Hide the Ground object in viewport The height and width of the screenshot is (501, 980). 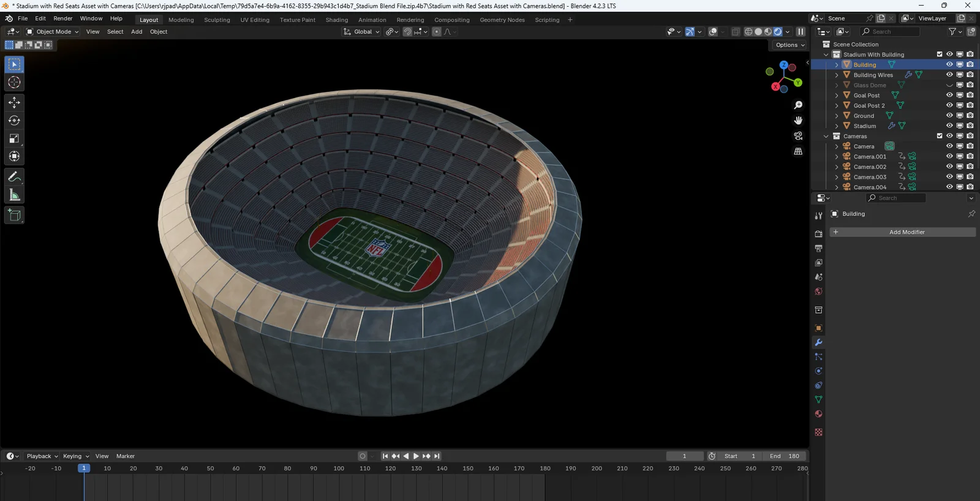(949, 116)
